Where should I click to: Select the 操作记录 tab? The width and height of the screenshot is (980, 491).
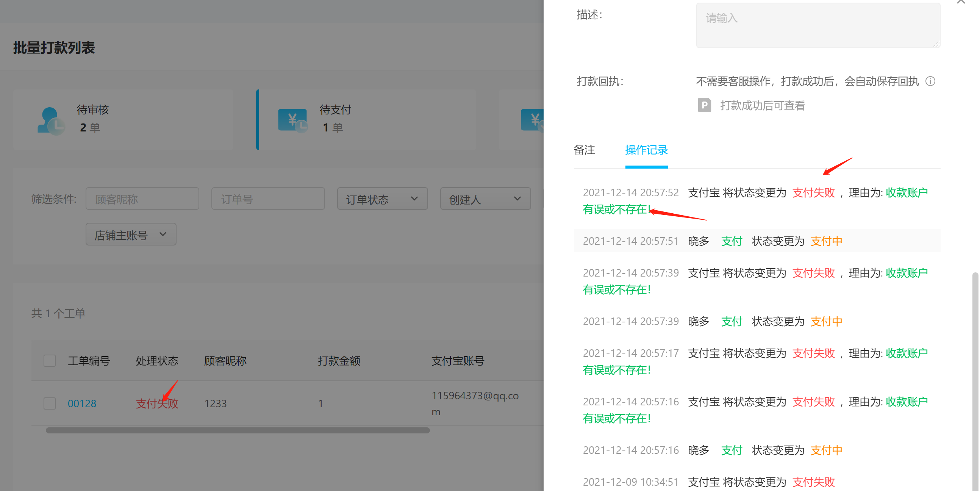click(x=646, y=150)
